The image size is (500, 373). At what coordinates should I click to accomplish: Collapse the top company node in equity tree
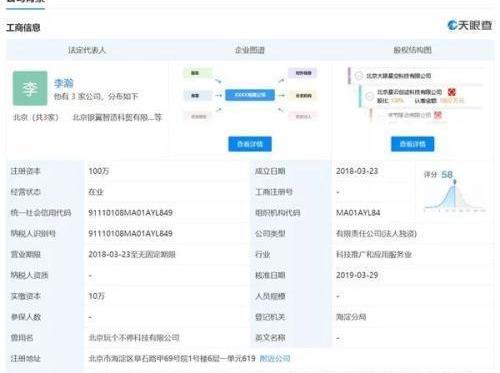[x=358, y=76]
